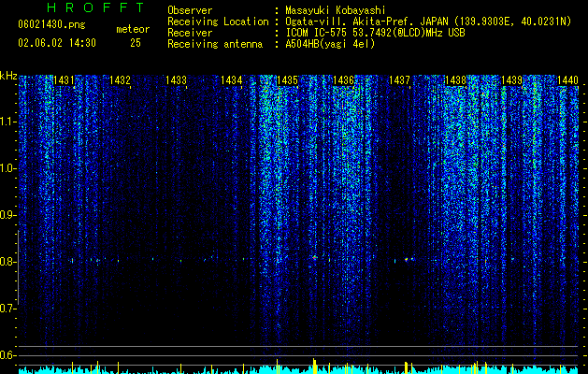Click the 1.0 kHz axis label

pyautogui.click(x=7, y=168)
